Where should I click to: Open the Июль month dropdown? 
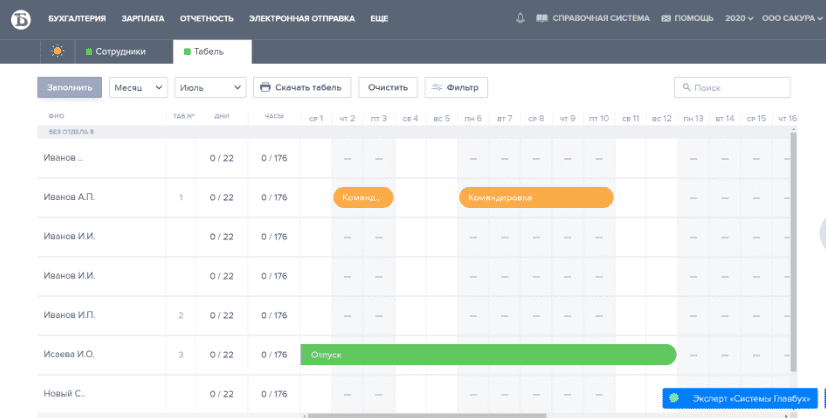coord(210,88)
